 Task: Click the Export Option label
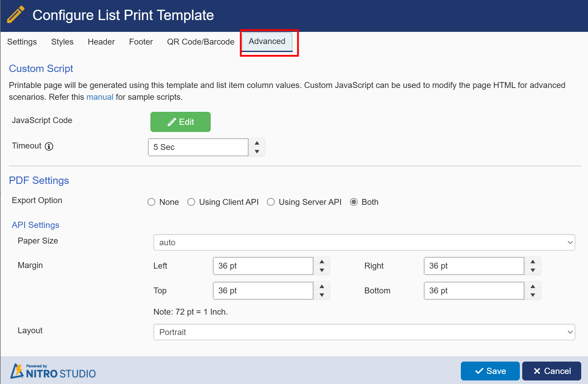click(37, 200)
